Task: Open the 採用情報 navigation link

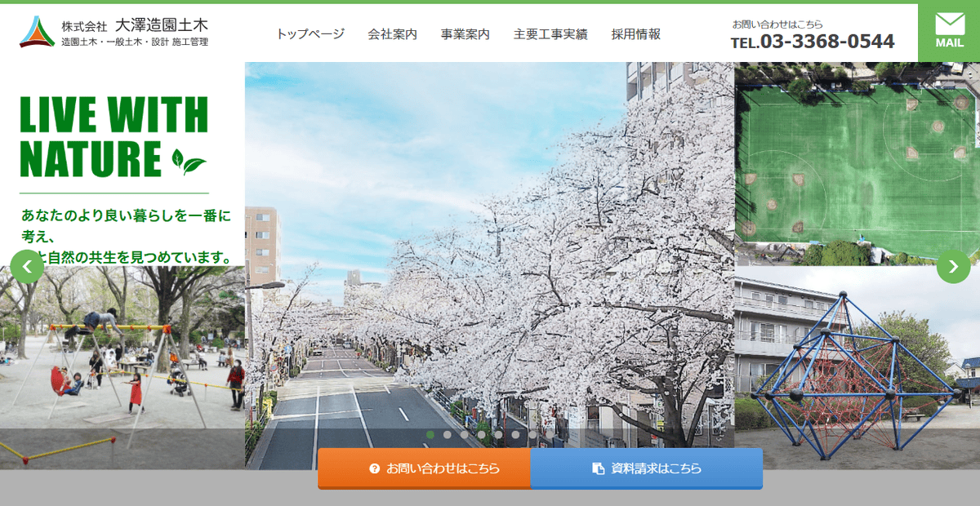Action: point(635,34)
